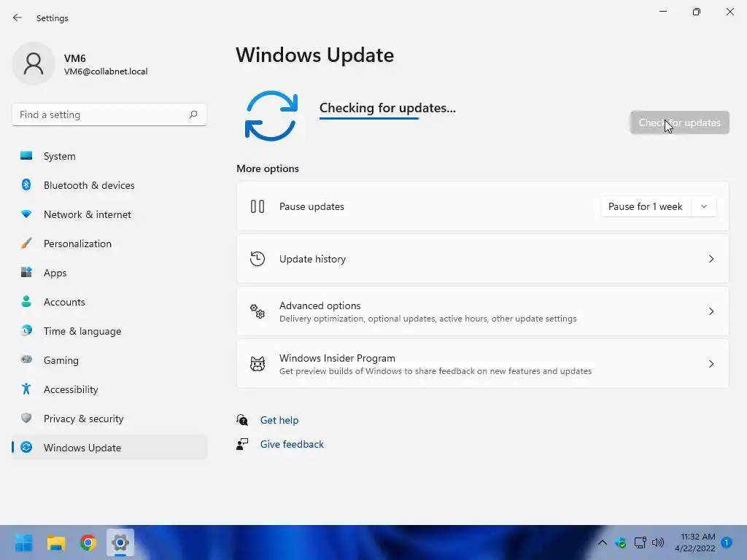This screenshot has width=747, height=560.
Task: Open the notification badge showing 1
Action: (727, 542)
